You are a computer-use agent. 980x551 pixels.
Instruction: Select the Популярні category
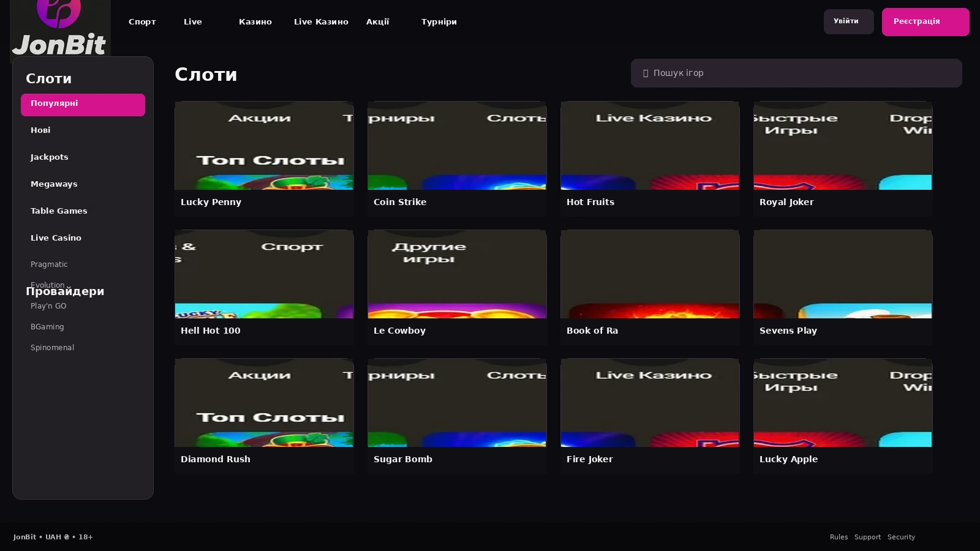83,105
